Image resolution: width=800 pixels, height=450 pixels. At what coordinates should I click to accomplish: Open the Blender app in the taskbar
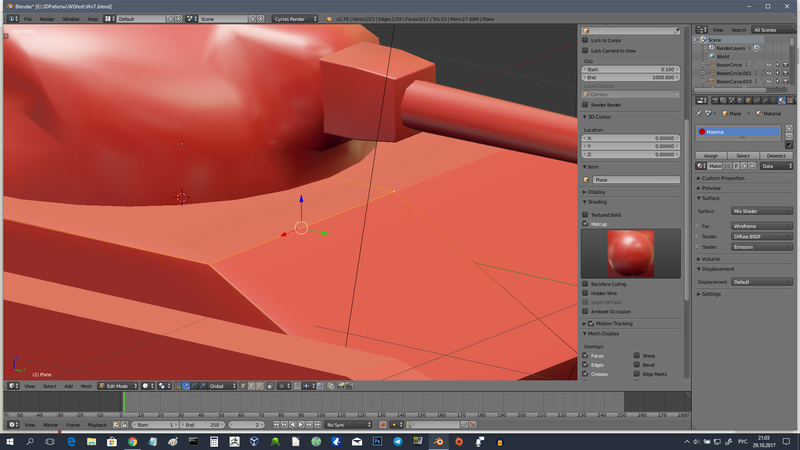click(x=438, y=441)
